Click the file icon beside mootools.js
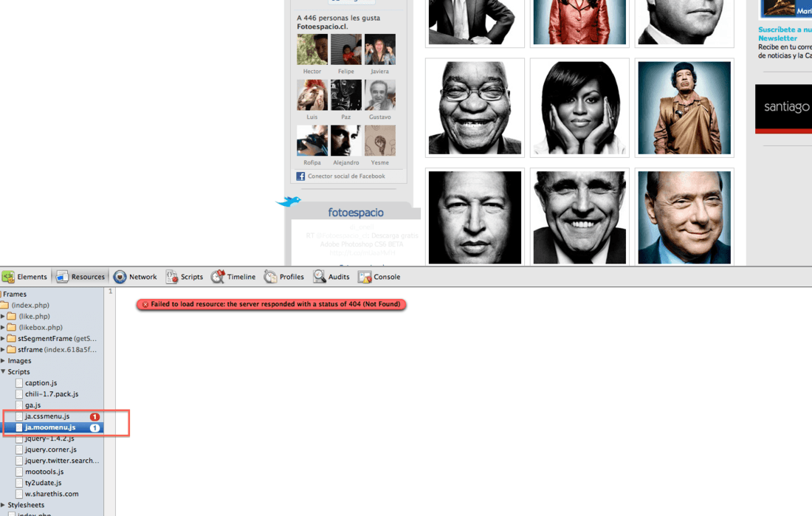Viewport: 812px width, 516px height. click(x=19, y=472)
